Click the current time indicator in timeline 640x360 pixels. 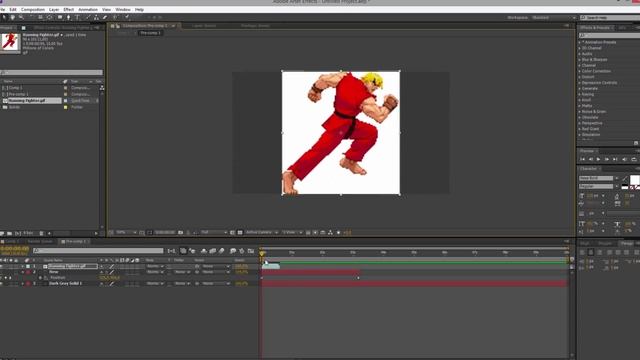point(262,253)
